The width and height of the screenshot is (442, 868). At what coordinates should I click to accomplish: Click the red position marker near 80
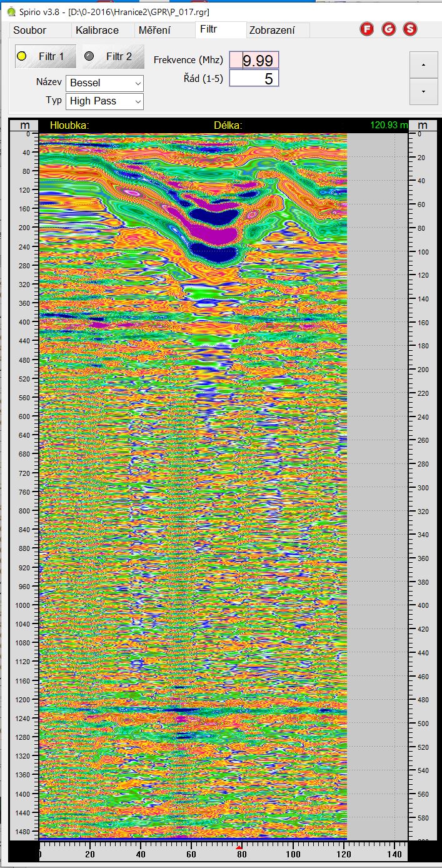click(x=239, y=847)
